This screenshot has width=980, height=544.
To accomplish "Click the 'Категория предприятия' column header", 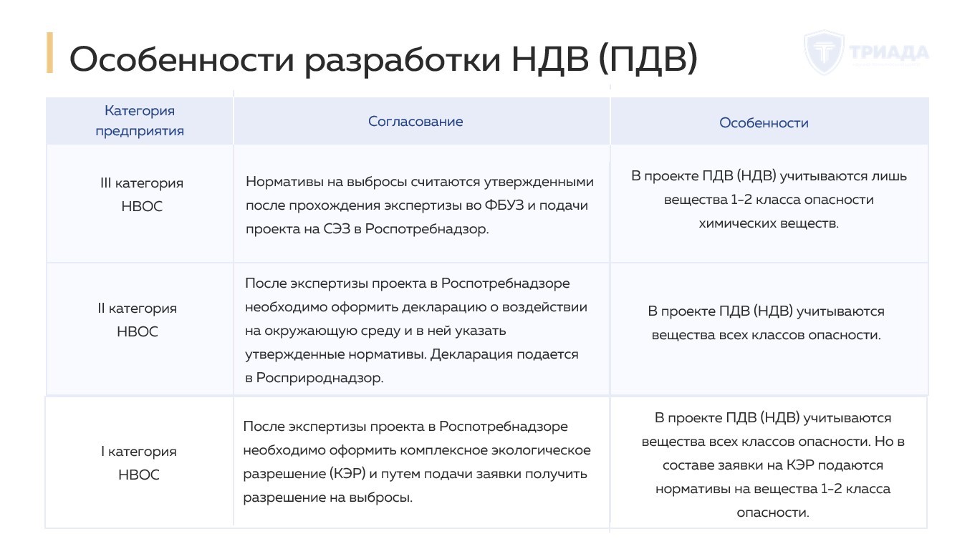I will coord(140,121).
